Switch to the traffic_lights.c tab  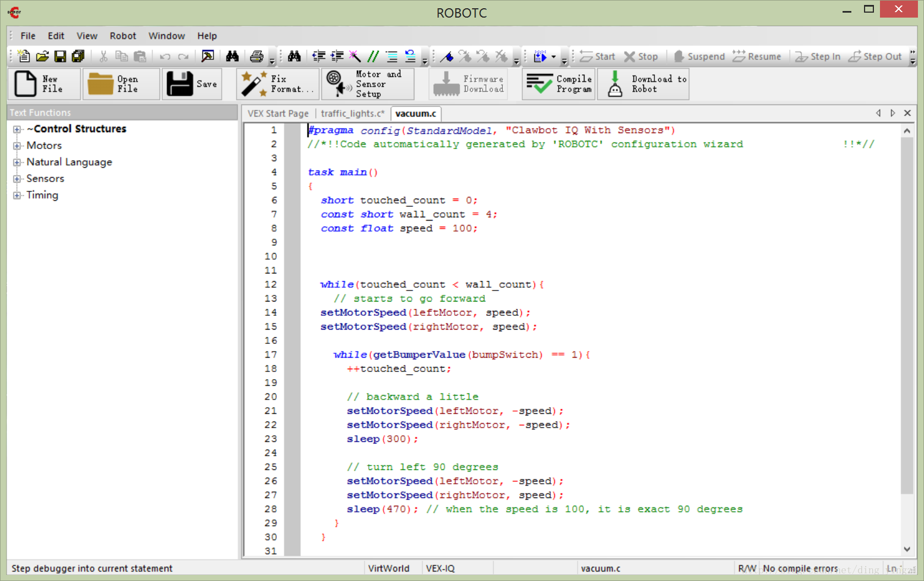[x=353, y=113]
